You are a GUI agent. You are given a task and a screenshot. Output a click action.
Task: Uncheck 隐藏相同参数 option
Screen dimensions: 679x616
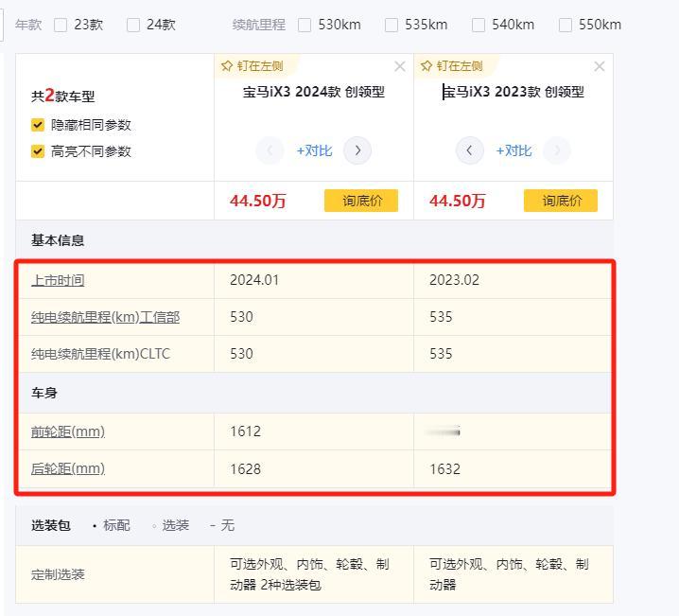click(x=38, y=125)
